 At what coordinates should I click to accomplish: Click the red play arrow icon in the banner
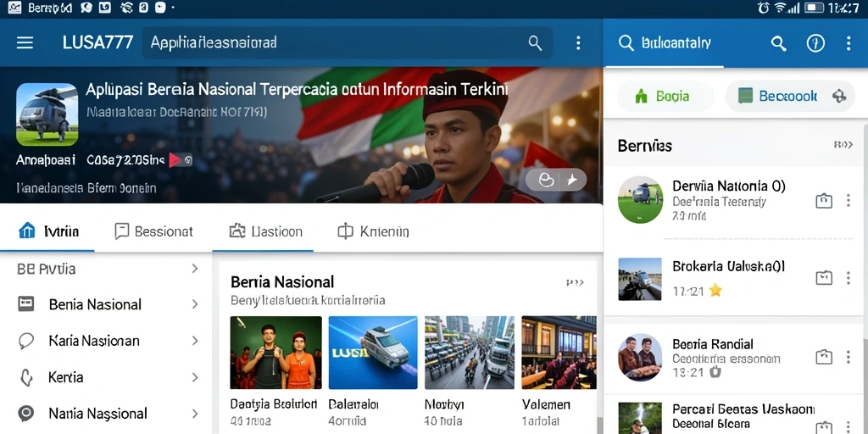(175, 160)
